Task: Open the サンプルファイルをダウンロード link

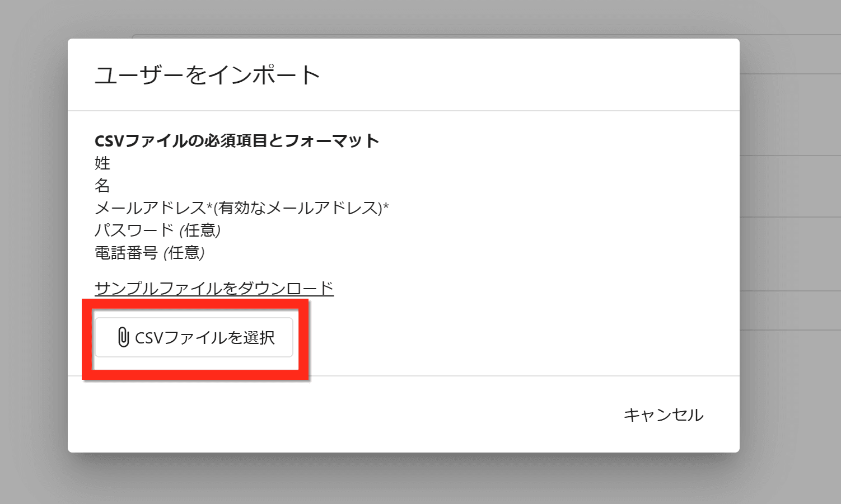Action: coord(214,288)
